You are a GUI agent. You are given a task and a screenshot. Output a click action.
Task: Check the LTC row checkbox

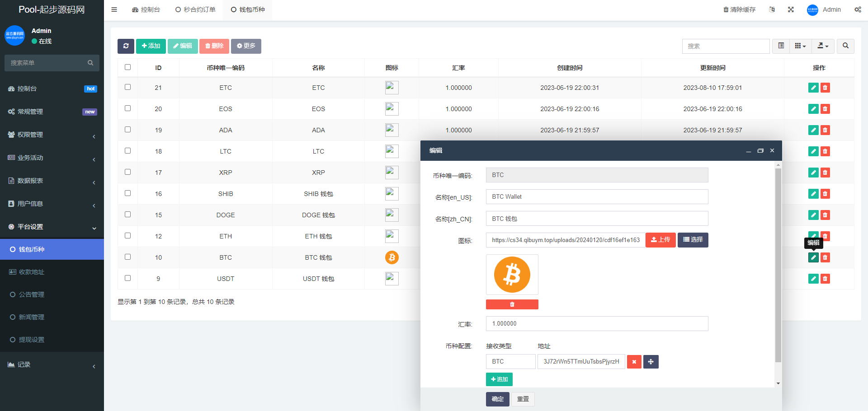coord(127,151)
